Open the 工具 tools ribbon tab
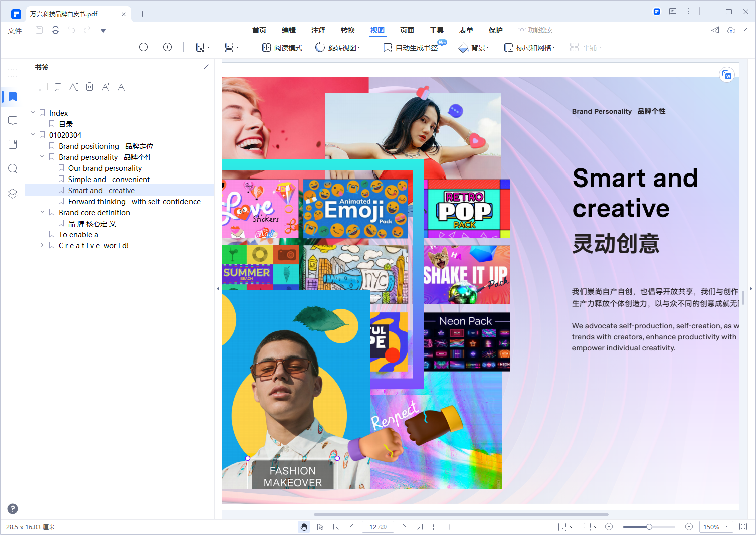 (x=437, y=30)
